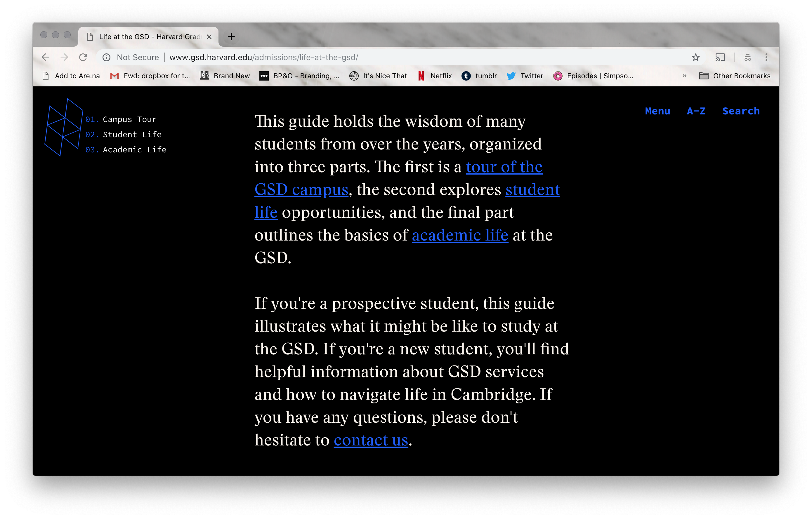
Task: Go to 03. Academic Life
Action: point(126,150)
